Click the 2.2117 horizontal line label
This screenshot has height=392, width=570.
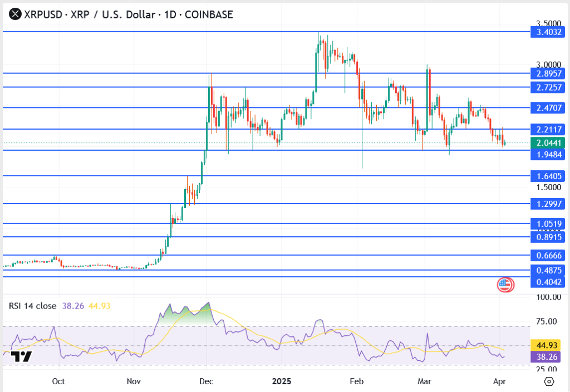pos(547,130)
